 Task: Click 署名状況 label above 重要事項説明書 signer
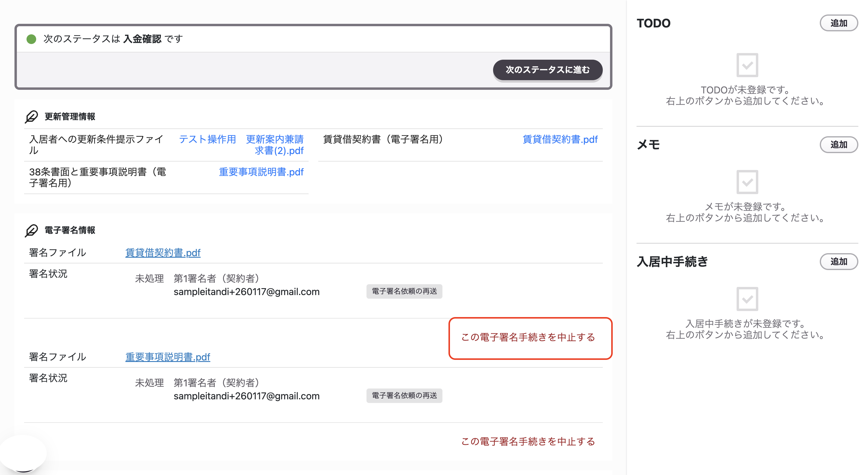click(48, 378)
